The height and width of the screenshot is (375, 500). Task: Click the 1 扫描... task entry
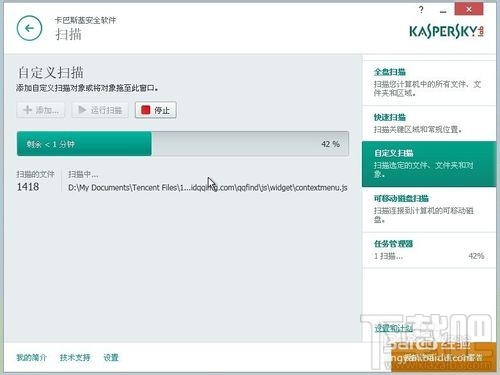point(388,256)
